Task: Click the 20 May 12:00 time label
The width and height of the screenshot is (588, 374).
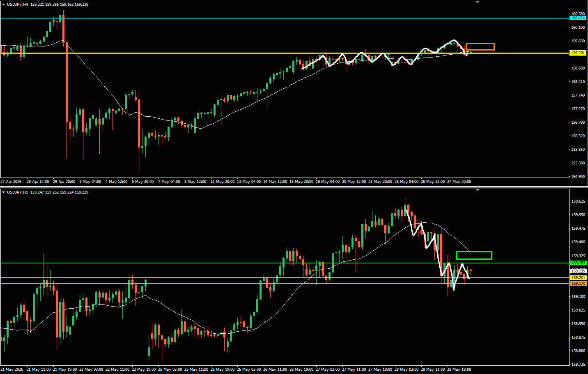Action: pyautogui.click(x=354, y=182)
